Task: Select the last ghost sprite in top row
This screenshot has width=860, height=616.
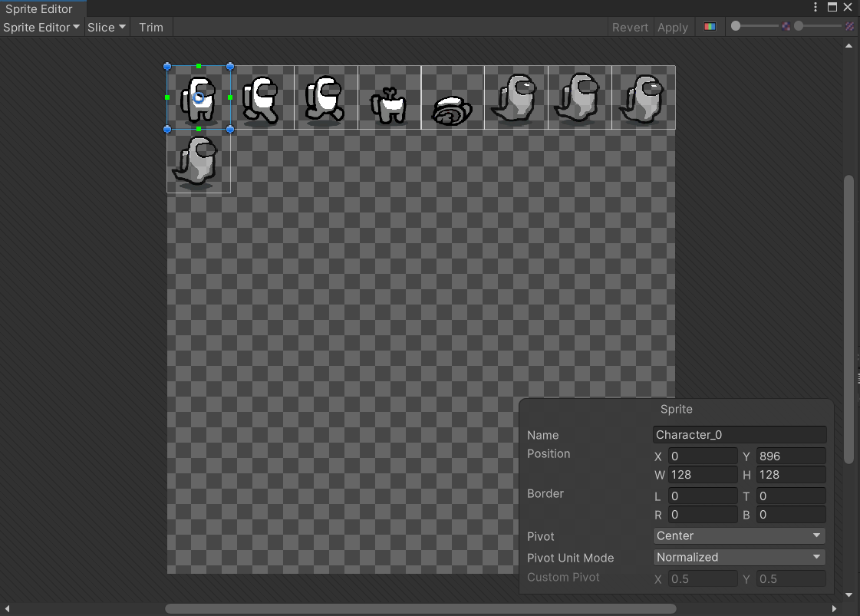Action: (x=644, y=97)
